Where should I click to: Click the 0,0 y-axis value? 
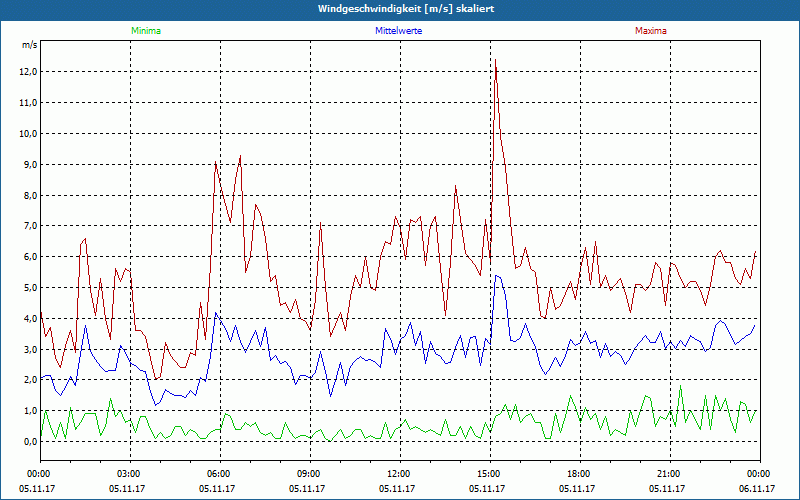click(30, 442)
